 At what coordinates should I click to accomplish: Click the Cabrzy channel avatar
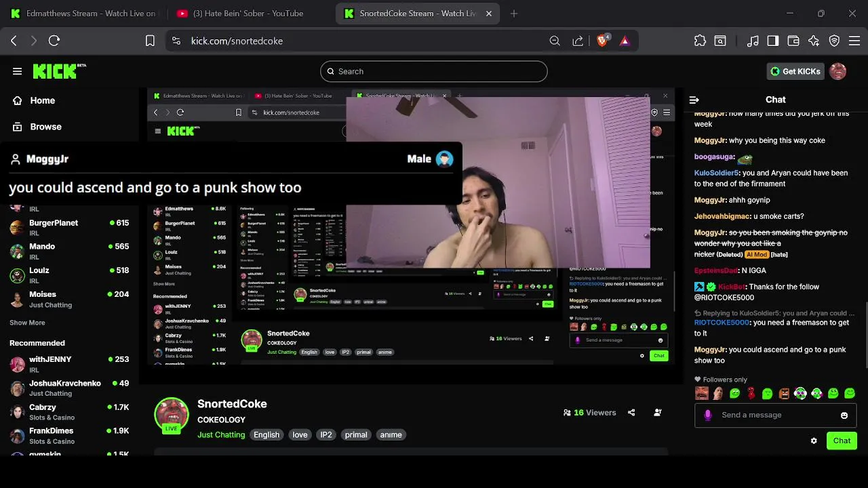pyautogui.click(x=17, y=412)
